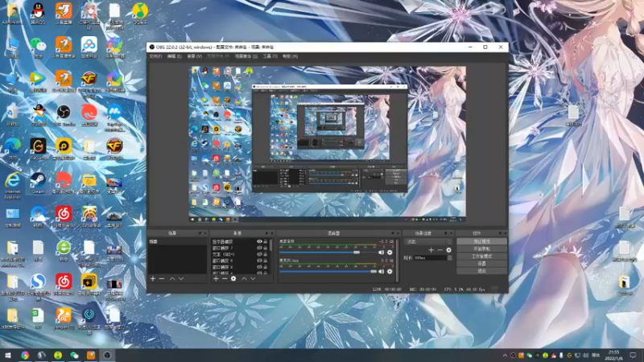The image size is (644, 362).
Task: Open the Tencent Video desktop shortcut
Action: [x=38, y=80]
